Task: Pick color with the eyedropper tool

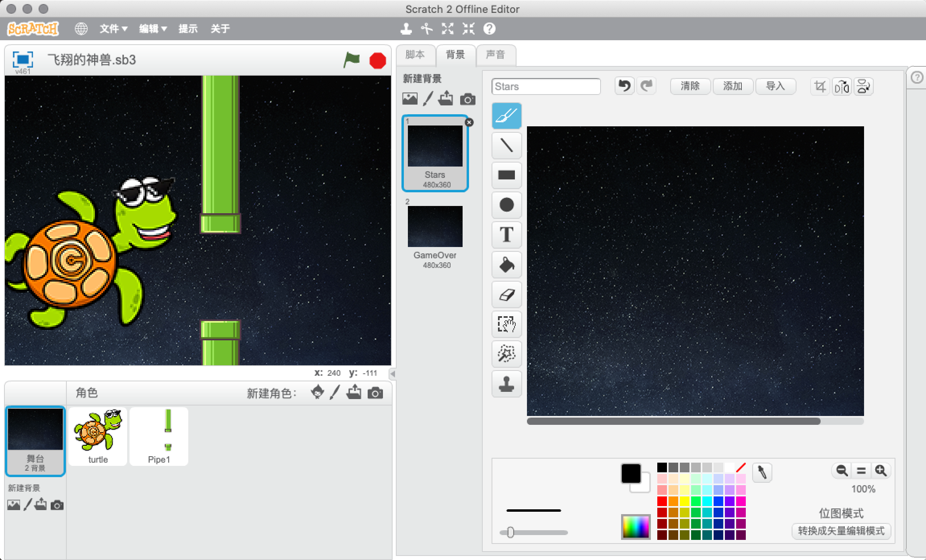Action: coord(762,472)
